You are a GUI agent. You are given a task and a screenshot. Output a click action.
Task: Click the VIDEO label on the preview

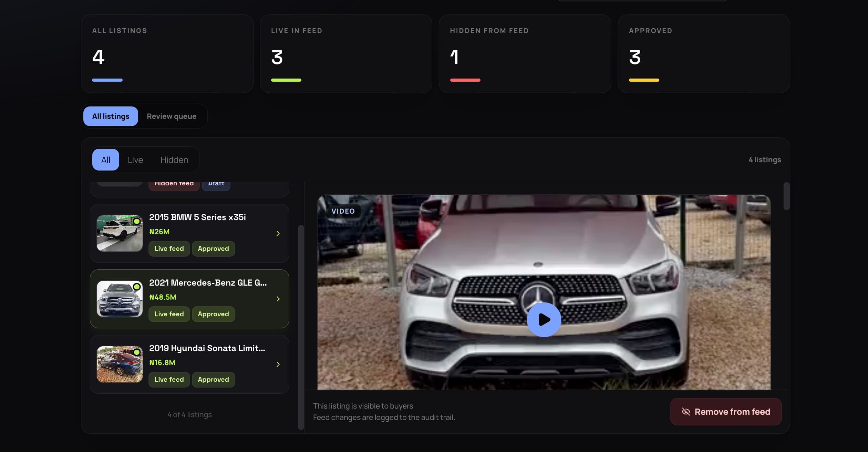coord(343,211)
